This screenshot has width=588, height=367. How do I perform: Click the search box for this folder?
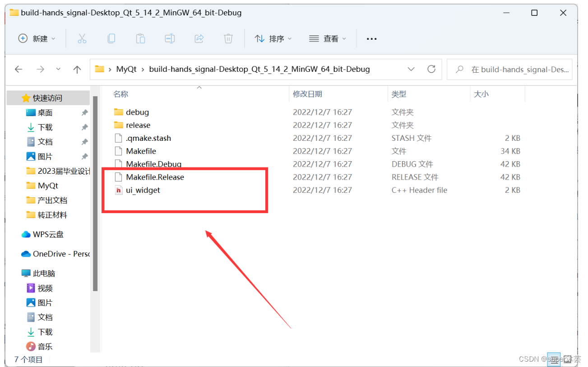click(509, 70)
